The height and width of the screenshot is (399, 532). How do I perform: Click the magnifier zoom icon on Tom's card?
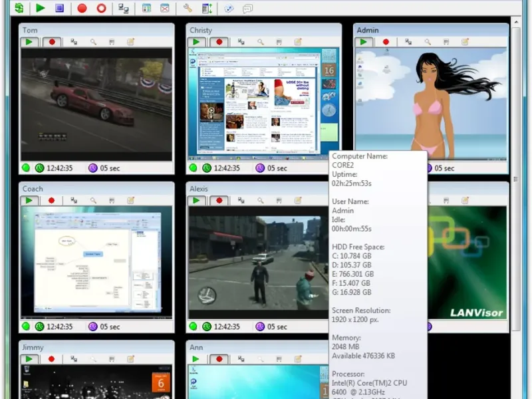pyautogui.click(x=93, y=42)
